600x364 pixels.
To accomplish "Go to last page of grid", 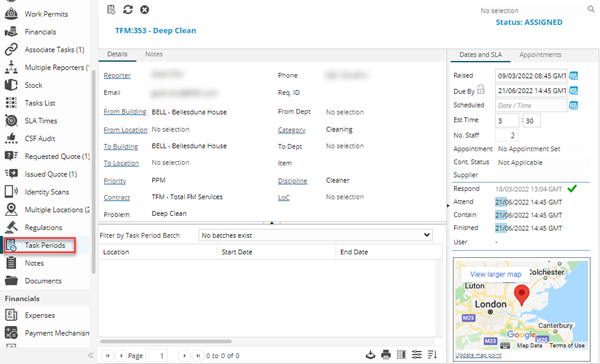I will tap(198, 356).
